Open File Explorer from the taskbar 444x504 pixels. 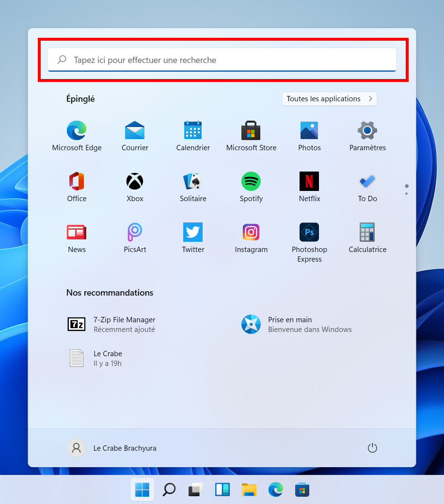point(249,489)
